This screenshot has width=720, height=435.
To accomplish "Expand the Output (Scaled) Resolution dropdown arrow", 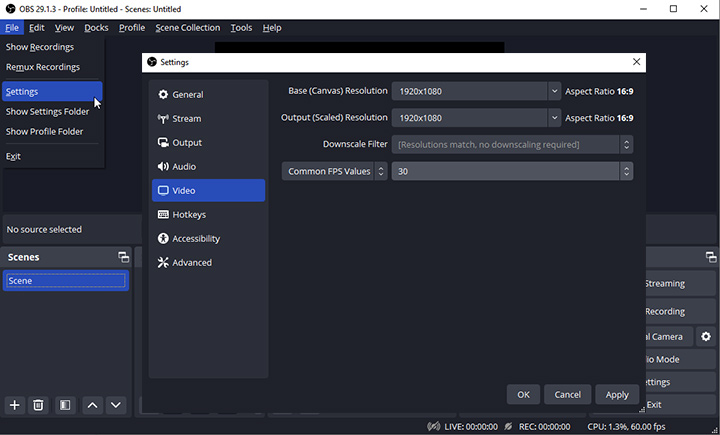I will tap(554, 118).
